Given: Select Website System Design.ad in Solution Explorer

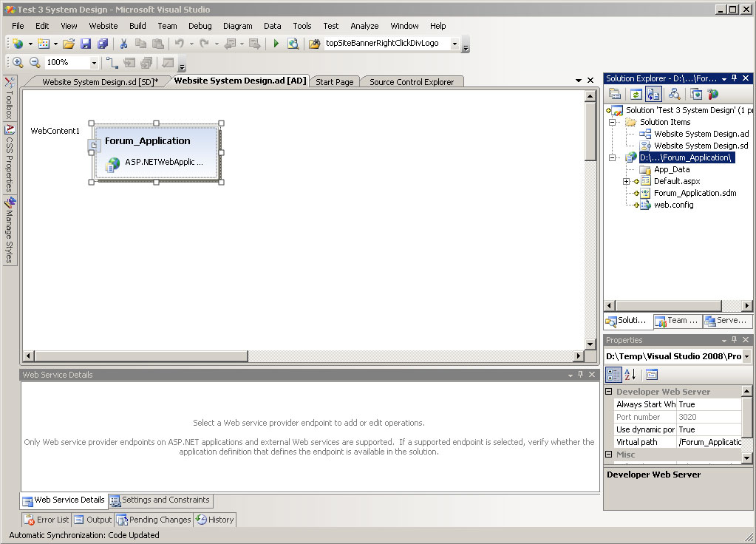Looking at the screenshot, I should [701, 134].
